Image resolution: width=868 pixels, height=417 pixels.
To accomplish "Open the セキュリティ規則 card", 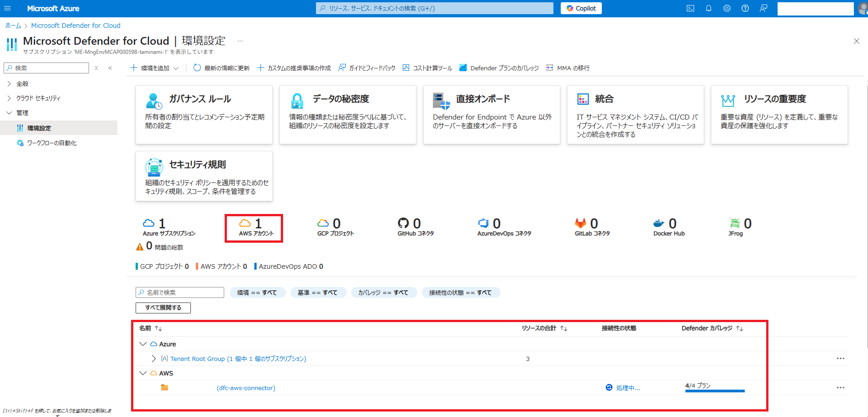I will (x=204, y=176).
